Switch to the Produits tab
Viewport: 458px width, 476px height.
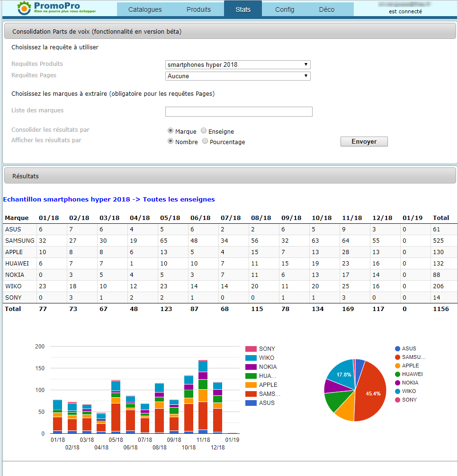click(x=198, y=9)
